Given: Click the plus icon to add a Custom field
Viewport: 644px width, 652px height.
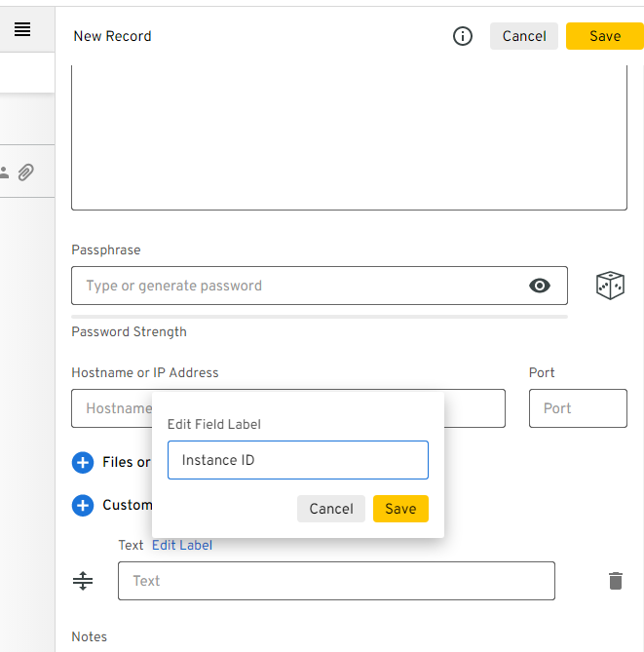Looking at the screenshot, I should click(83, 505).
